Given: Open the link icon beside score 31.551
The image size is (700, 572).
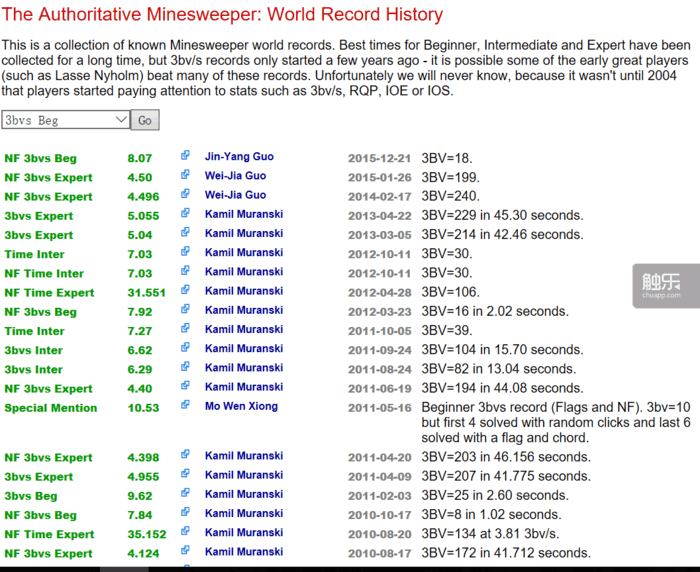Looking at the screenshot, I should [185, 291].
